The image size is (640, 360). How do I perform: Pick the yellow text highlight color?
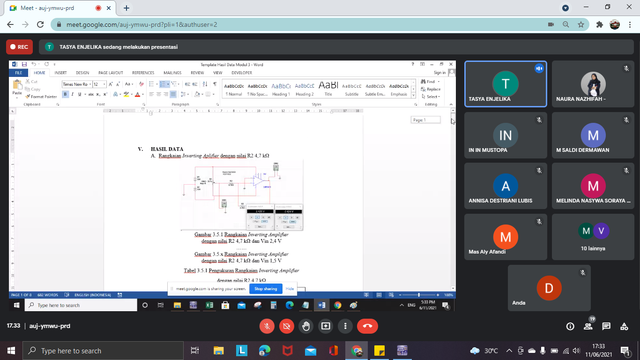point(127,94)
